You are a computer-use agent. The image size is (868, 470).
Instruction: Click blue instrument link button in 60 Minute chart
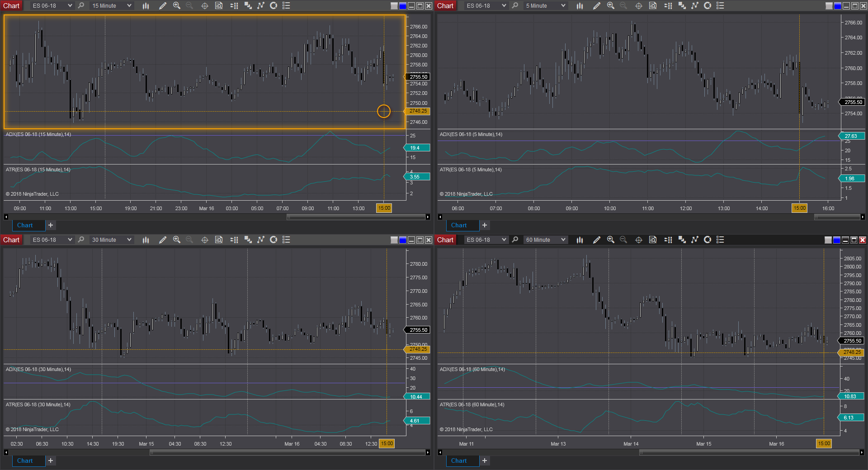pos(837,240)
